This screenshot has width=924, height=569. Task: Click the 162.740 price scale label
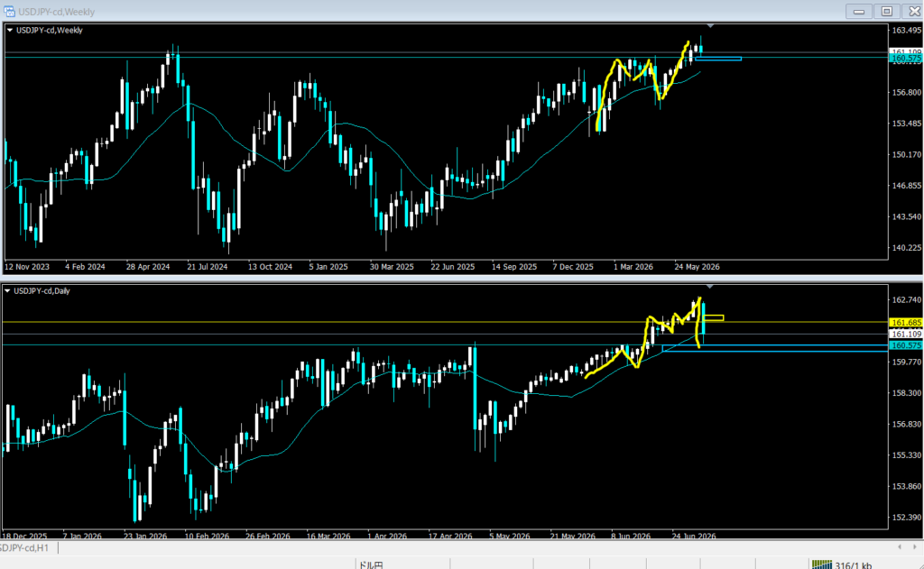coord(906,299)
